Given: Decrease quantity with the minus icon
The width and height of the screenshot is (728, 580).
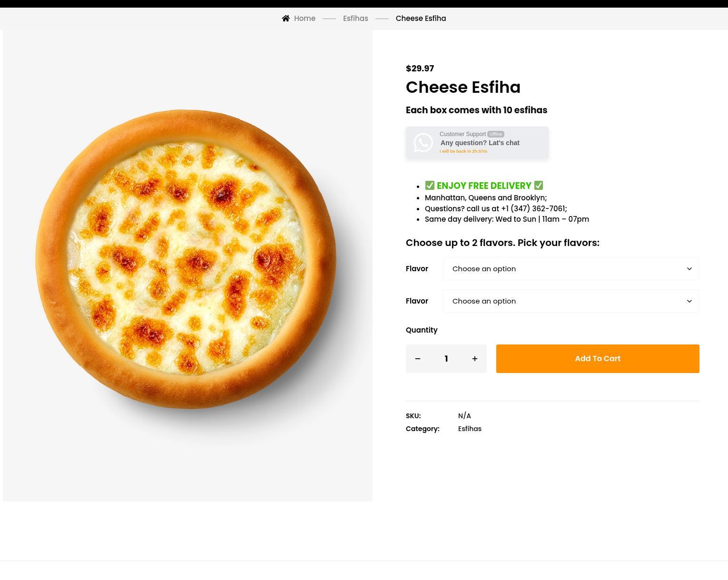Looking at the screenshot, I should (418, 359).
